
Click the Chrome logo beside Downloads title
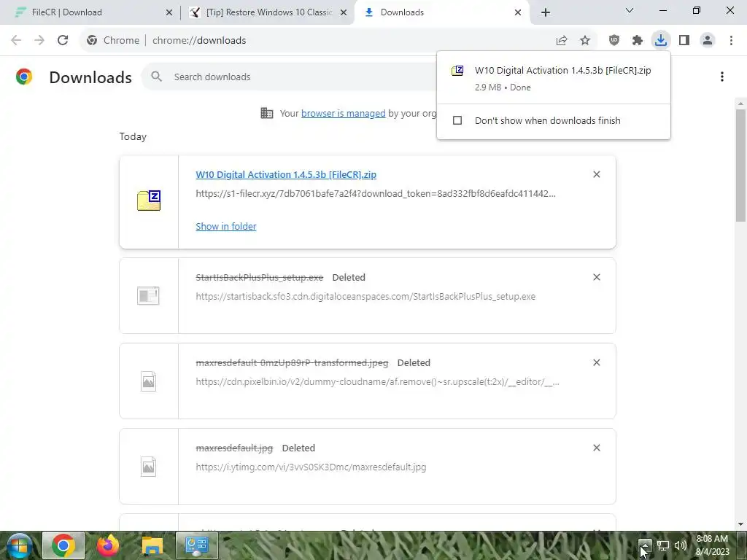(x=24, y=77)
